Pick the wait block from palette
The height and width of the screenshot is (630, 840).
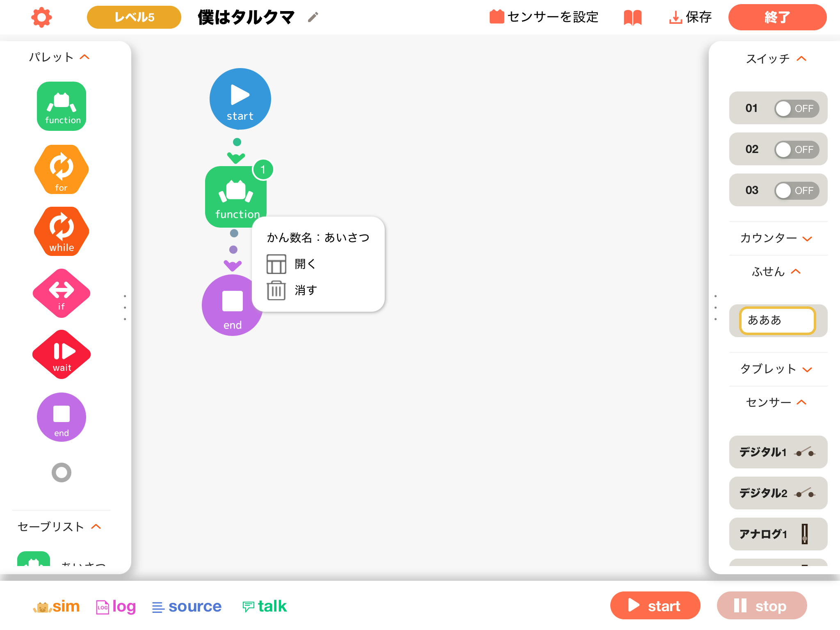point(62,354)
